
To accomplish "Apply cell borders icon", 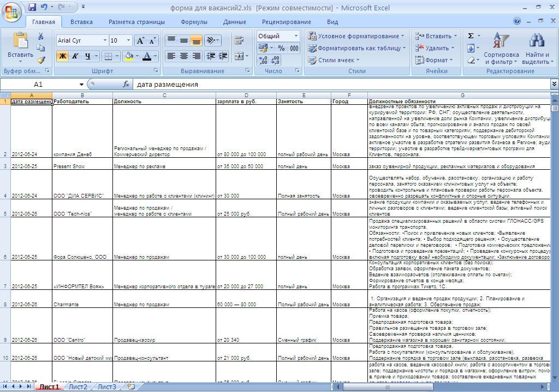I will [108, 56].
